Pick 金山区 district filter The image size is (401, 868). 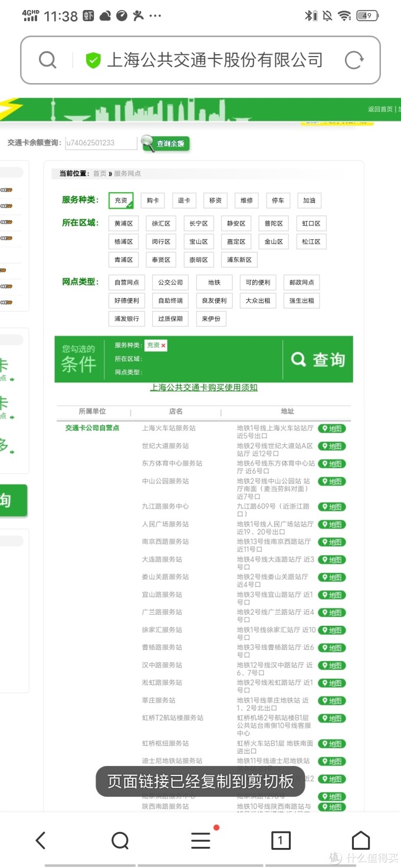[x=274, y=242]
